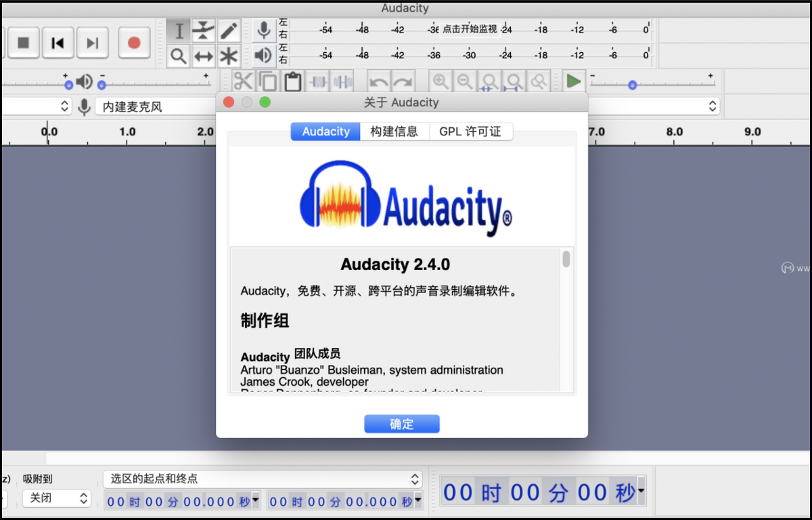Image resolution: width=812 pixels, height=520 pixels.
Task: Confirm the About dialog with 确定
Action: click(x=402, y=424)
